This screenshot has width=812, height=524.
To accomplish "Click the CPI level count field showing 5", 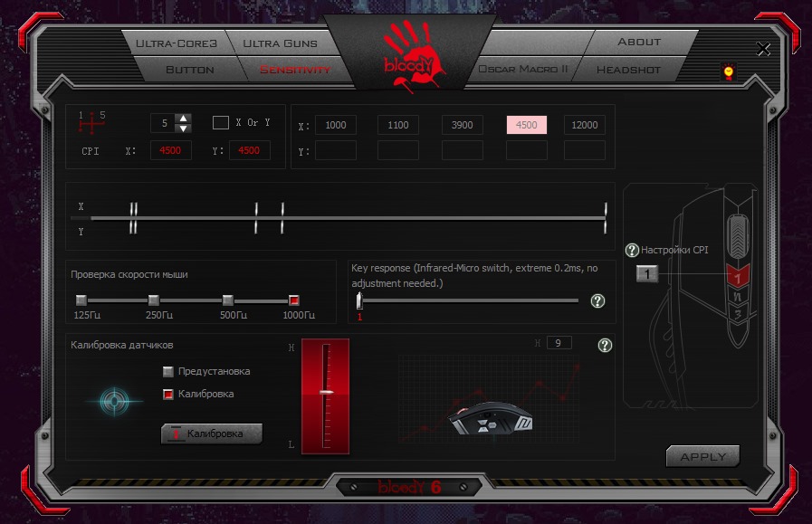I will (164, 123).
